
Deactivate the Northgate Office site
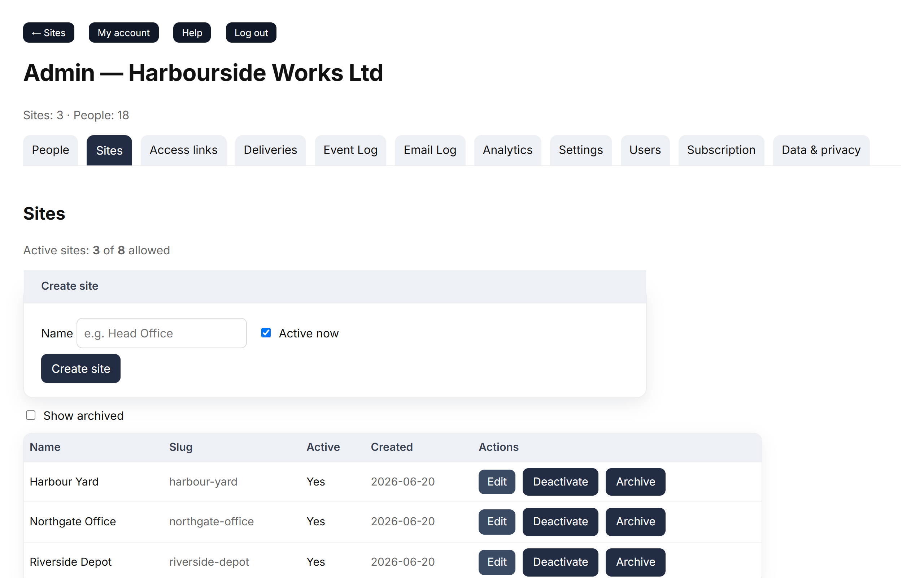coord(560,521)
